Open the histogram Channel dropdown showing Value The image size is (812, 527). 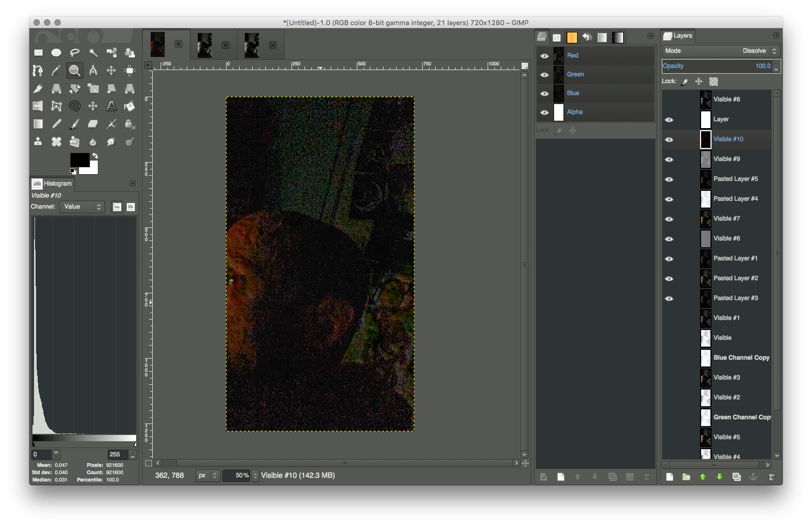(x=82, y=207)
